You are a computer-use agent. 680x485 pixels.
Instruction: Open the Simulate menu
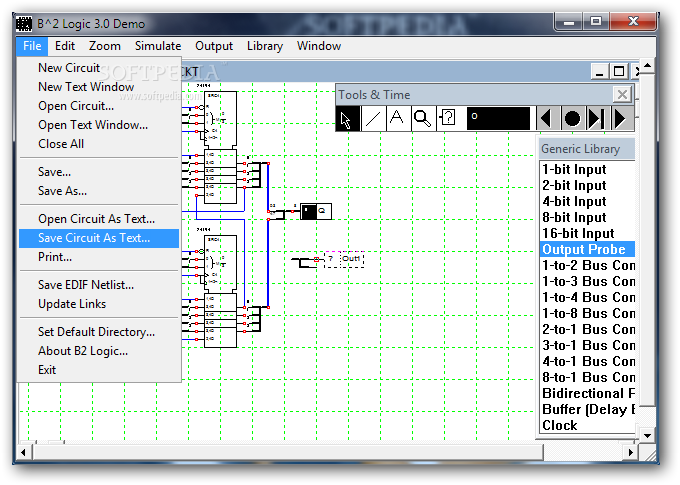tap(158, 46)
